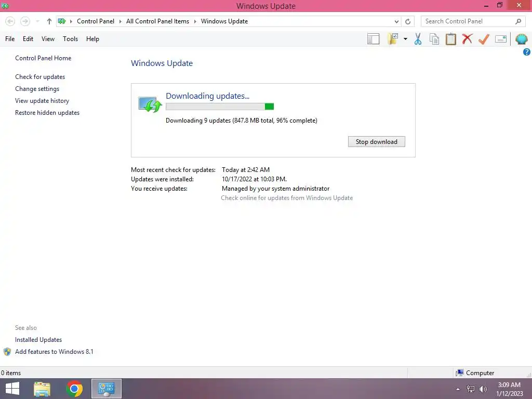
Task: Click the Properties card toolbar icon
Action: (x=501, y=39)
